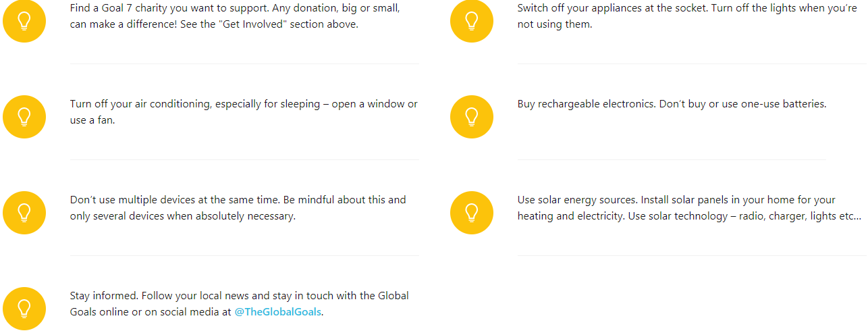Select the lightbulb icon next to the solar energy tip
This screenshot has width=868, height=333.
point(472,213)
